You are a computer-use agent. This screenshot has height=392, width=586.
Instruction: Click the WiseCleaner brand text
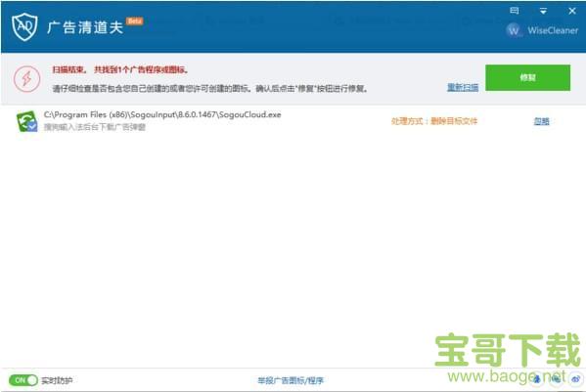tap(553, 30)
